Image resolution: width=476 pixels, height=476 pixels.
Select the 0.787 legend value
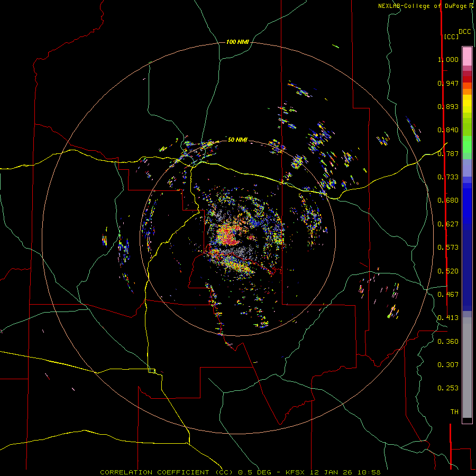click(448, 153)
